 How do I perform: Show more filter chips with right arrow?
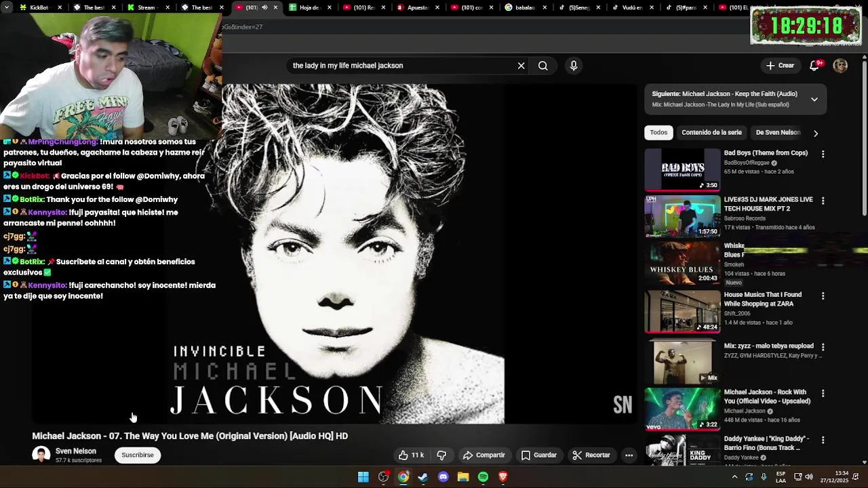click(816, 134)
